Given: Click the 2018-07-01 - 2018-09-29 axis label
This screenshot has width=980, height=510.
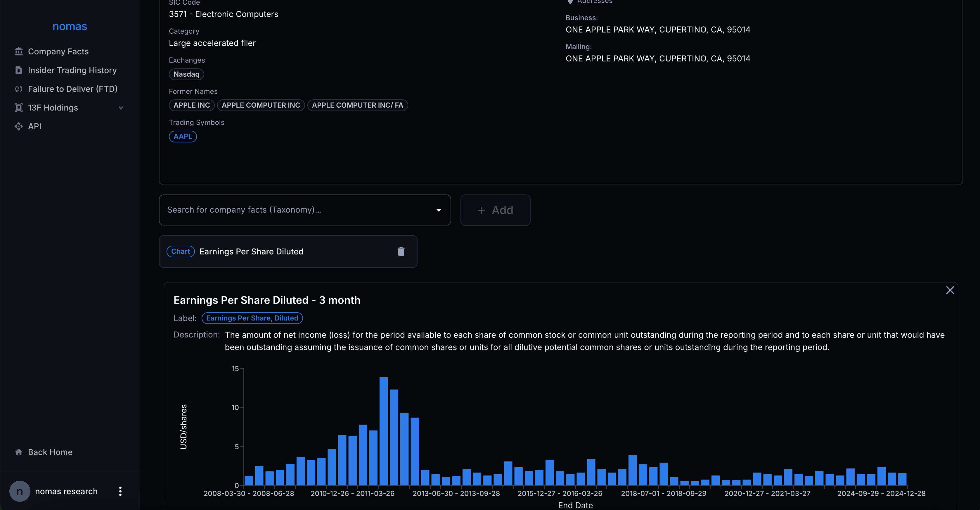Looking at the screenshot, I should point(664,494).
